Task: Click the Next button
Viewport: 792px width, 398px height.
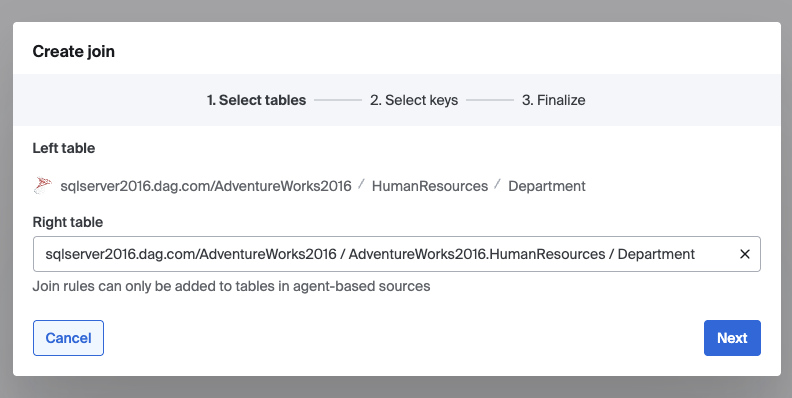Action: click(x=732, y=338)
